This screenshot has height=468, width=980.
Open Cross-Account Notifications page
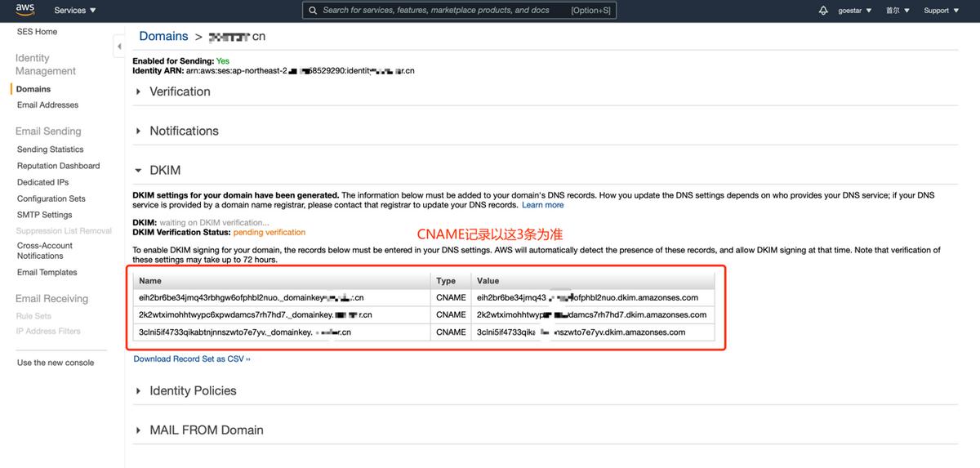click(45, 251)
